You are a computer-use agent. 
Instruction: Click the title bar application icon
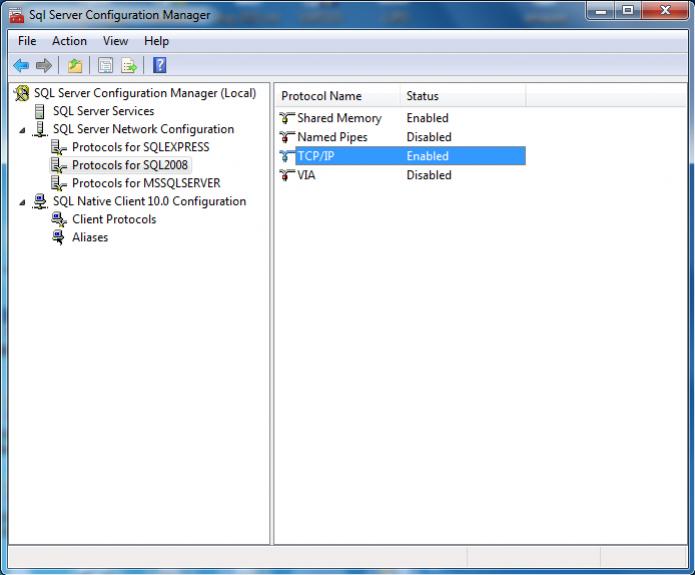[17, 15]
